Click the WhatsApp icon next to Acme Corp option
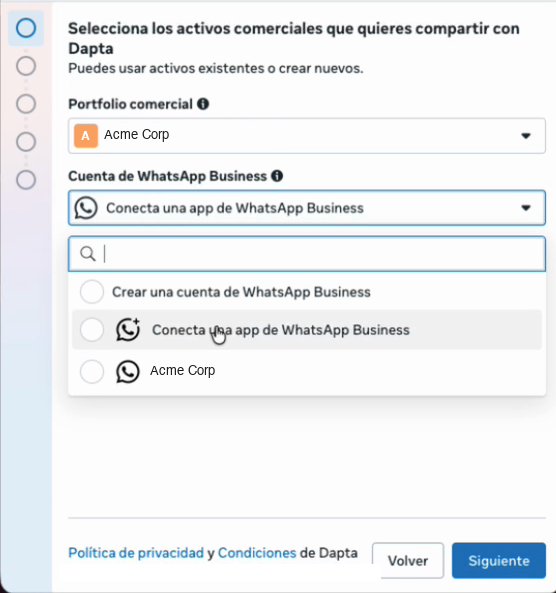This screenshot has width=556, height=593. click(128, 371)
